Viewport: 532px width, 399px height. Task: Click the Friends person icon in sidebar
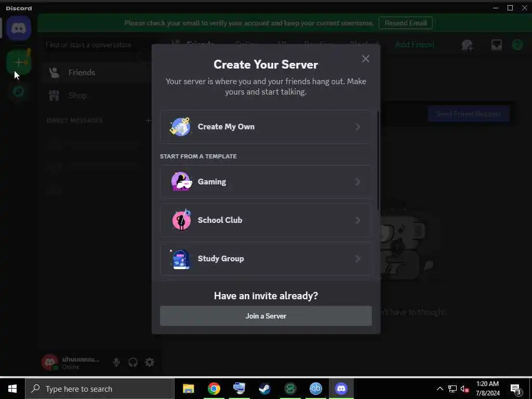(x=54, y=73)
